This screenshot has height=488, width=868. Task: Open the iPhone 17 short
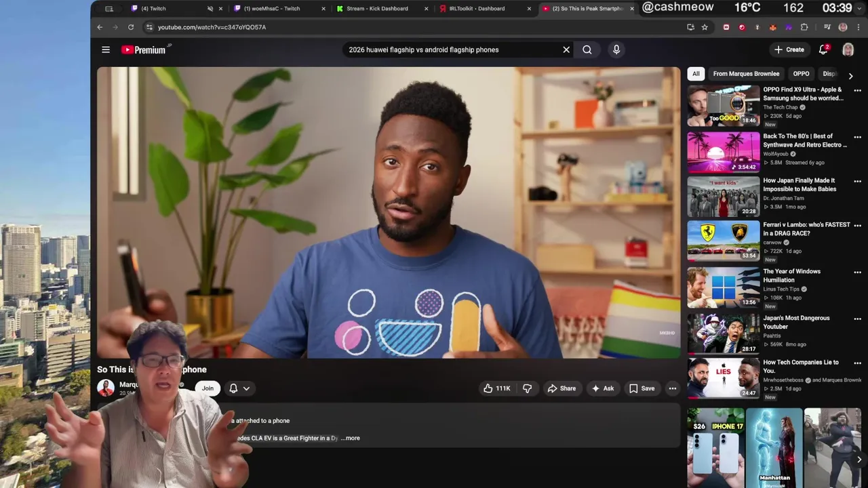[x=715, y=448]
